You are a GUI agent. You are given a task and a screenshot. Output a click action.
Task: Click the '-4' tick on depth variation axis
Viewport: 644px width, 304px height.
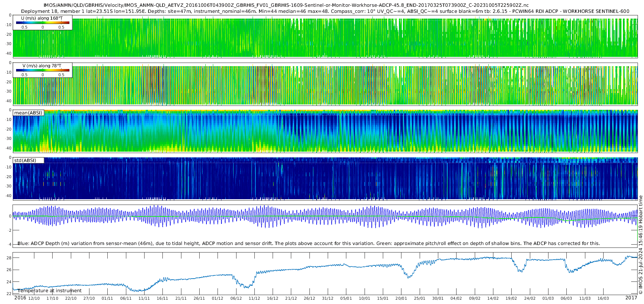tap(10, 244)
